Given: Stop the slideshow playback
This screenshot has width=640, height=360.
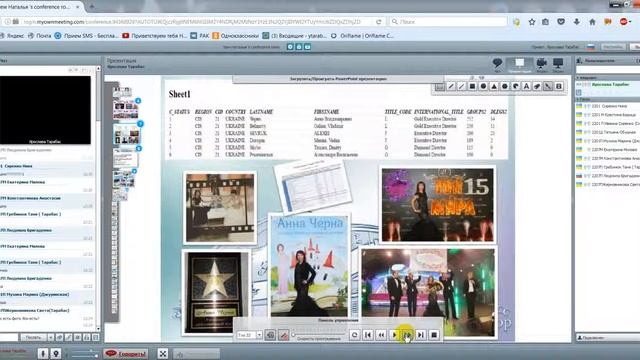Looking at the screenshot, I should coord(434,335).
